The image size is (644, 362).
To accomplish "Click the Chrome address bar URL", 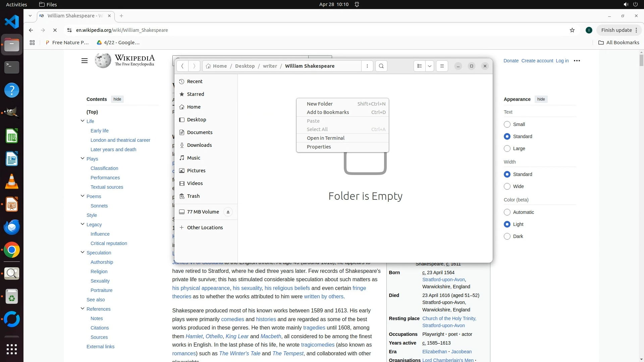I will click(122, 30).
